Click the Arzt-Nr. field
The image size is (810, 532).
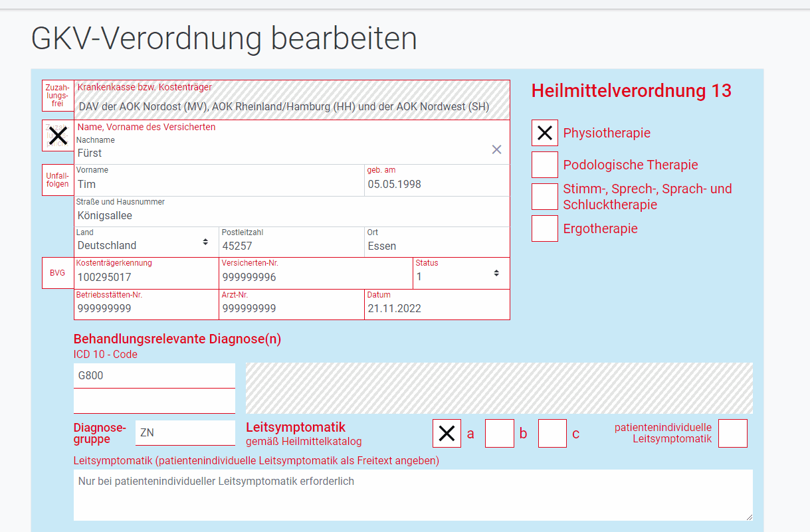click(x=292, y=304)
